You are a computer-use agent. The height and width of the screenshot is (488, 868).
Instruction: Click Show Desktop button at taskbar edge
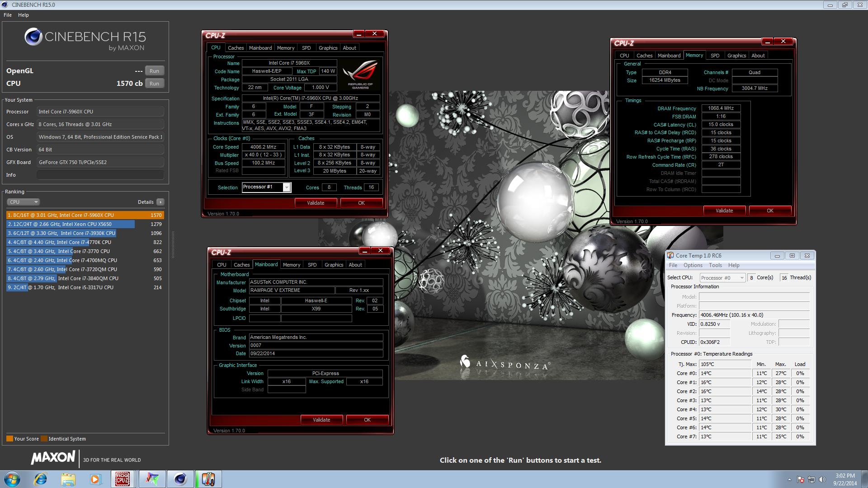[864, 479]
